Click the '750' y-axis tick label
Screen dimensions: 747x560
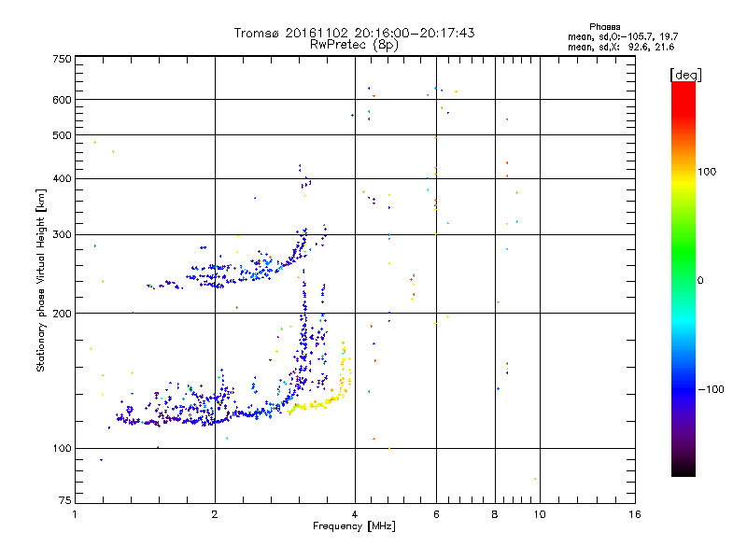[x=62, y=59]
